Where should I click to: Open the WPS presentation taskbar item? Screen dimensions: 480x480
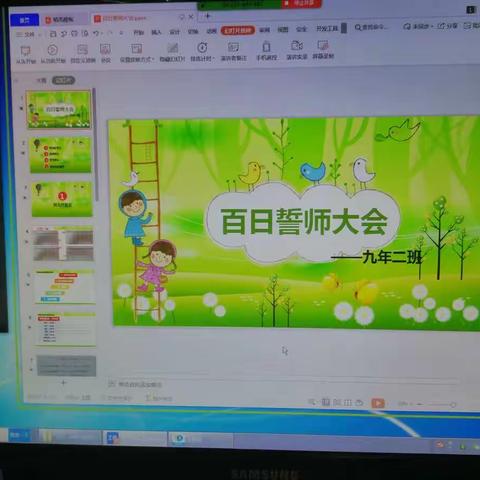coord(135,438)
